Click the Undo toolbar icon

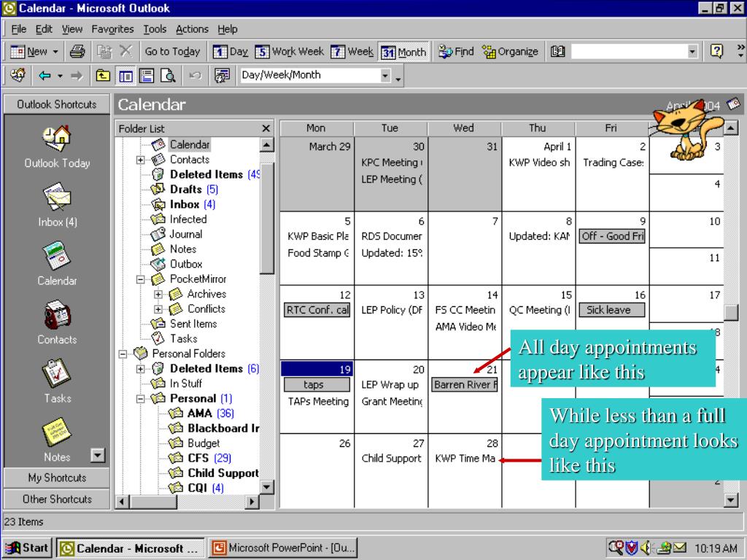[195, 75]
